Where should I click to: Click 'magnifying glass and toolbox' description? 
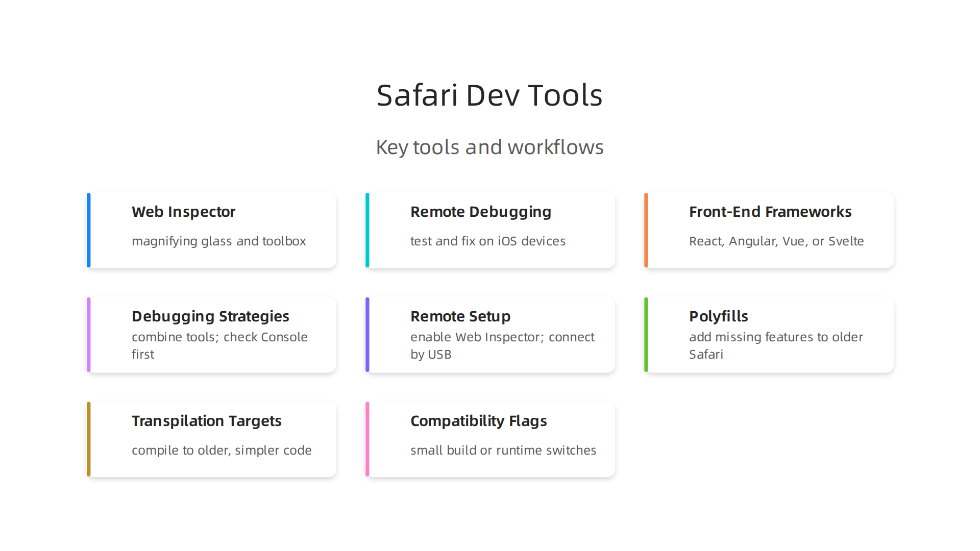pyautogui.click(x=218, y=241)
